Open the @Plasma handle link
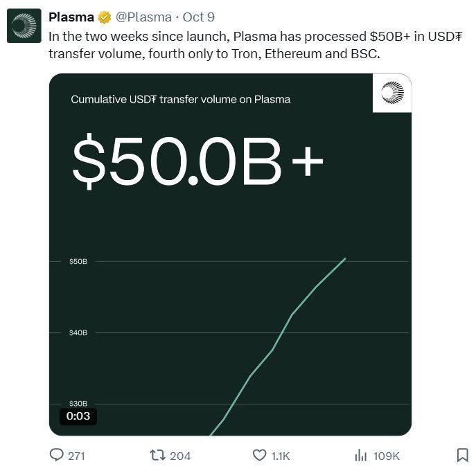 [x=143, y=17]
